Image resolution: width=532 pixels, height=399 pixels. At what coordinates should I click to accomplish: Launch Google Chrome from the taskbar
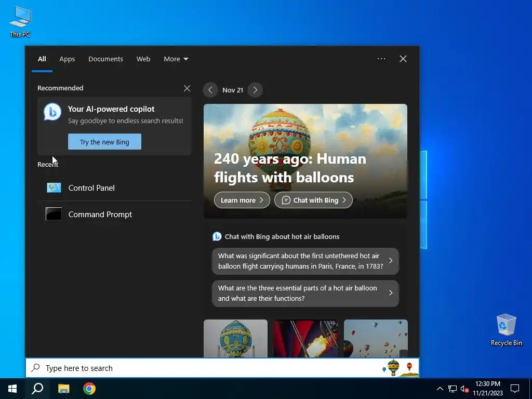pos(89,389)
